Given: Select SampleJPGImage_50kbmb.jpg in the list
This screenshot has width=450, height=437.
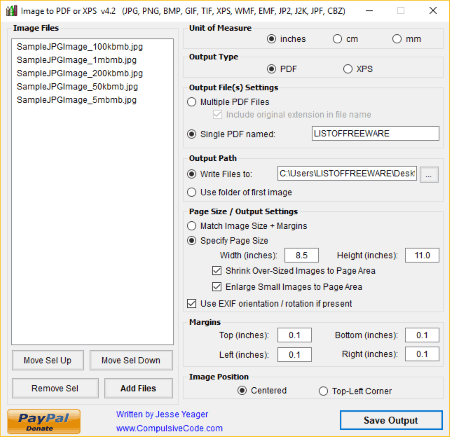Looking at the screenshot, I should [77, 87].
